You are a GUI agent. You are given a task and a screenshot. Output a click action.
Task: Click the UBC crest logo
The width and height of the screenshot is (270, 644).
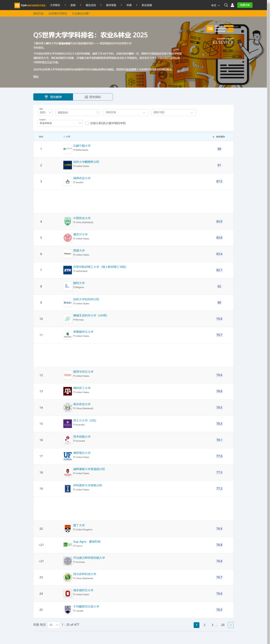click(x=67, y=610)
